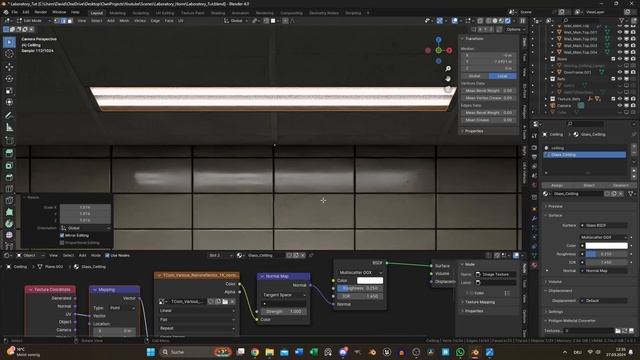Pause viewport render with pause icon
The width and height of the screenshot is (640, 360).
pyautogui.click(x=522, y=20)
